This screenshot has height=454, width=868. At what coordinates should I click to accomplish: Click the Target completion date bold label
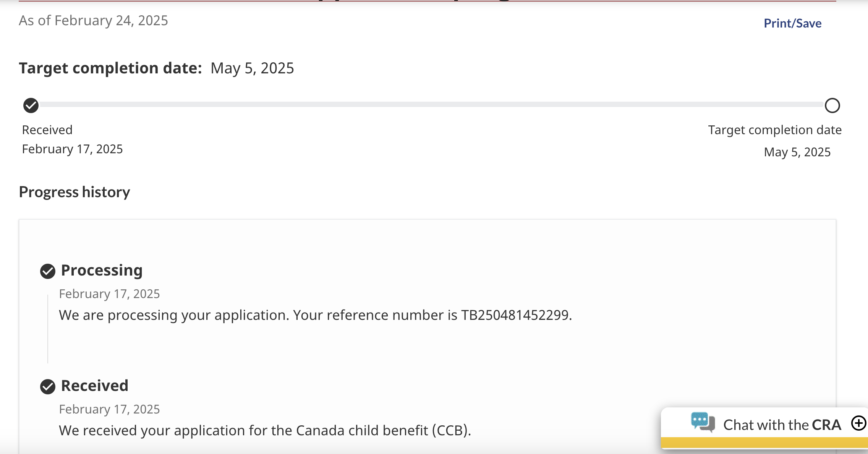(110, 68)
